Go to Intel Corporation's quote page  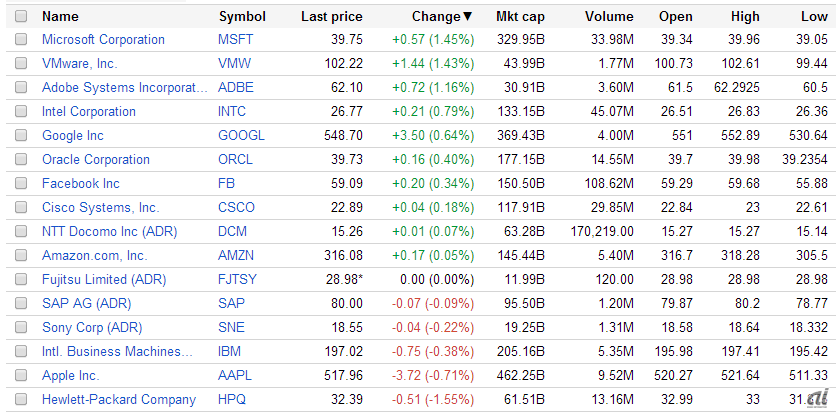pos(88,112)
